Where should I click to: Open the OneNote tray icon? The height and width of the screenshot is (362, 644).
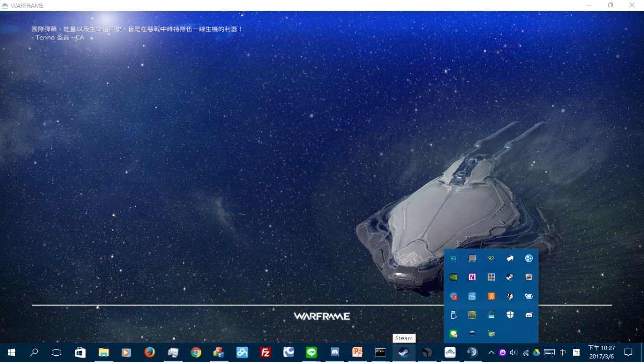coord(472,277)
